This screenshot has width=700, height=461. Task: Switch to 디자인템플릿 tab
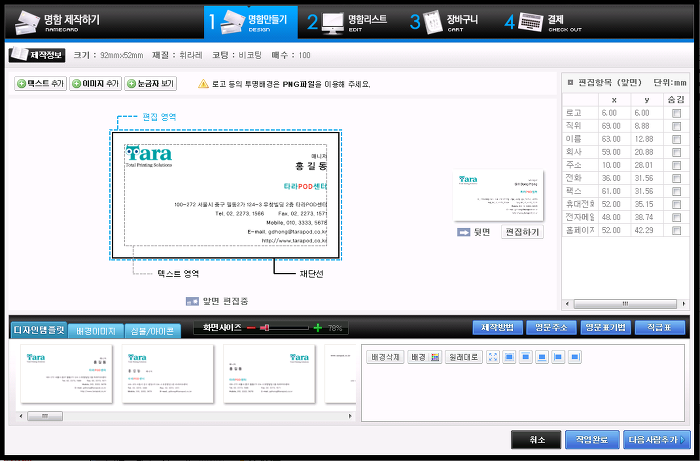[x=39, y=330]
